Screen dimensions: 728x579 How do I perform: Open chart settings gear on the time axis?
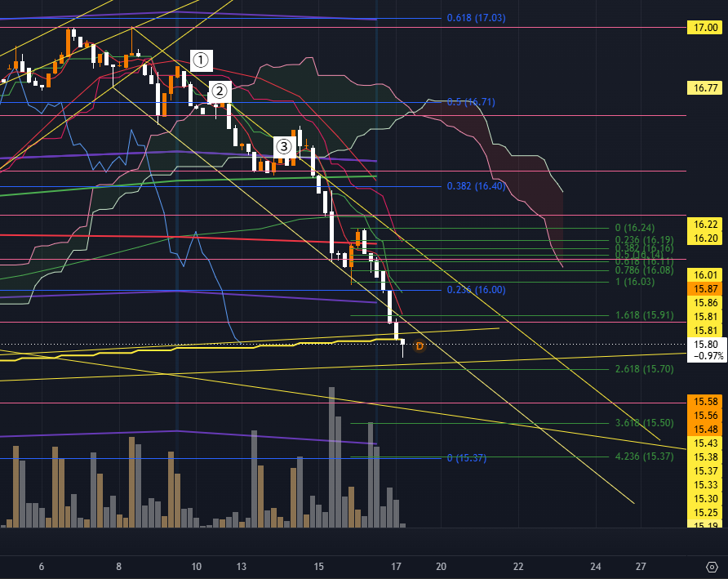[x=712, y=567]
